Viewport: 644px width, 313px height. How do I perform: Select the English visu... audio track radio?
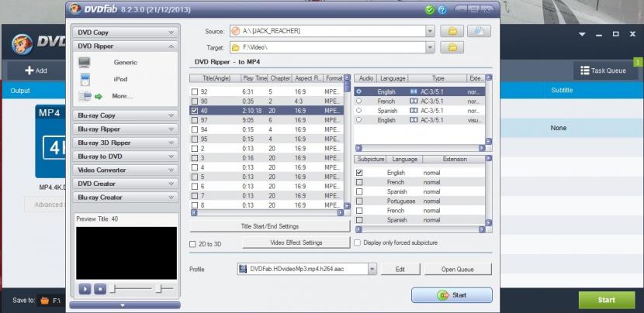pos(359,120)
